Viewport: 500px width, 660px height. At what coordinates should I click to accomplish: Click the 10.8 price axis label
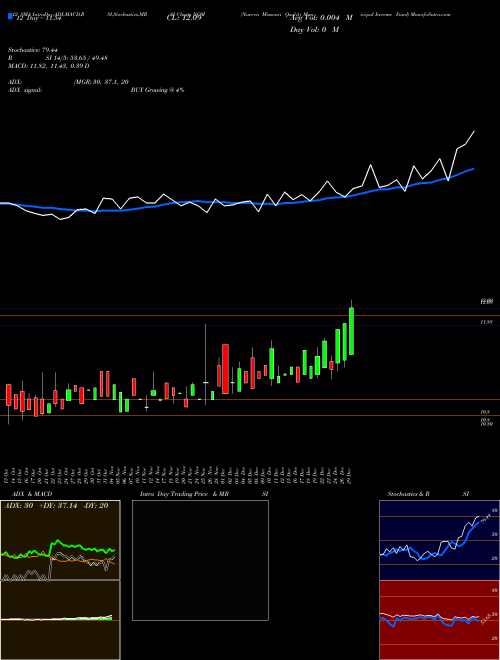(484, 412)
